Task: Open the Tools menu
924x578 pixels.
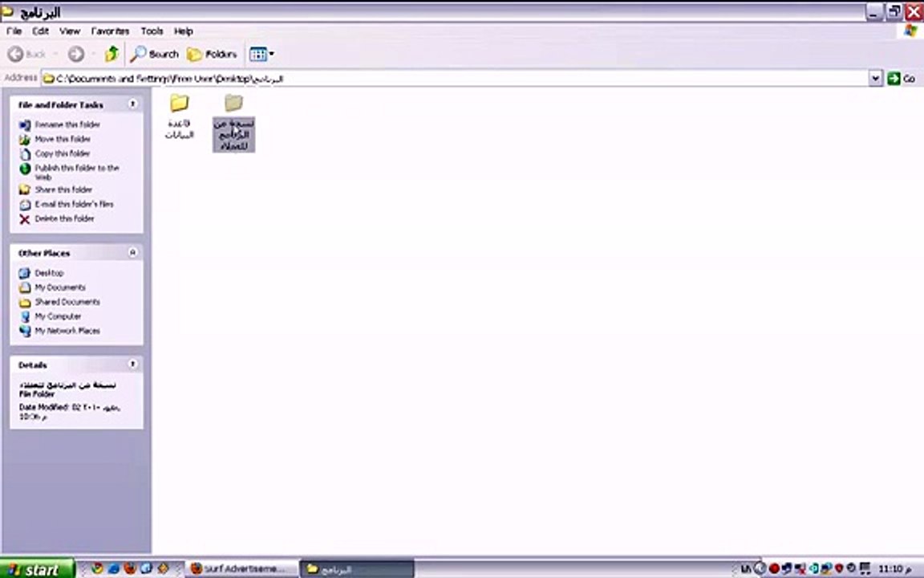Action: click(152, 31)
